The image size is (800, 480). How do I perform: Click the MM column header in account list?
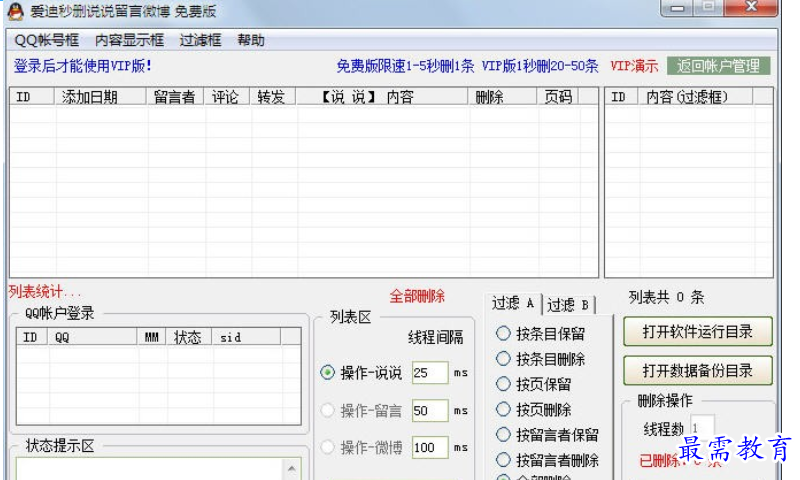(151, 337)
